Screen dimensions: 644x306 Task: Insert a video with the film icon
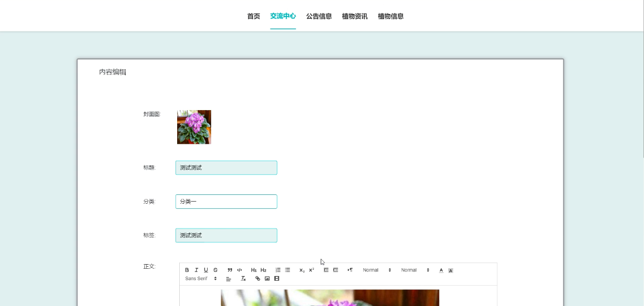tap(277, 279)
